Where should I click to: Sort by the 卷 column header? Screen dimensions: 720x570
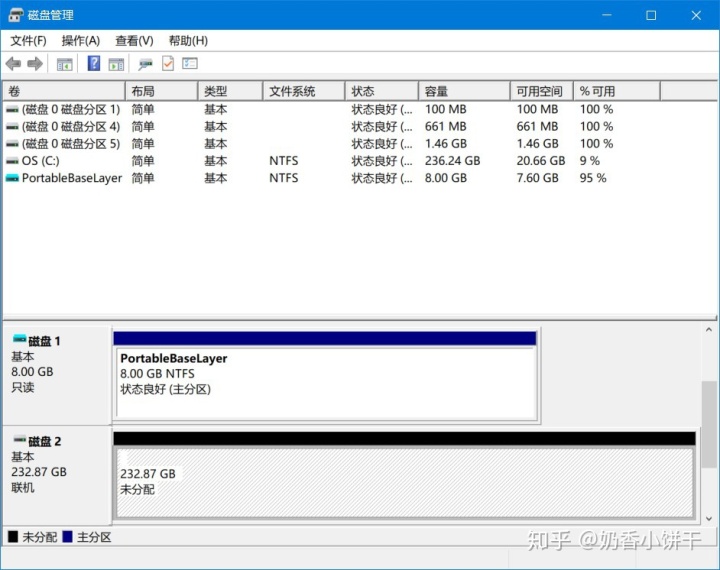click(64, 91)
